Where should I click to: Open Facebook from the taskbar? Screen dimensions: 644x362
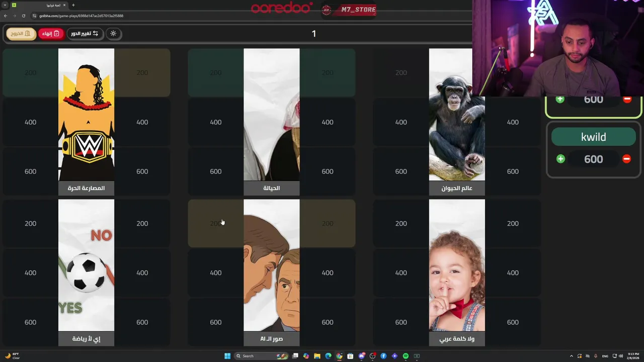(383, 356)
